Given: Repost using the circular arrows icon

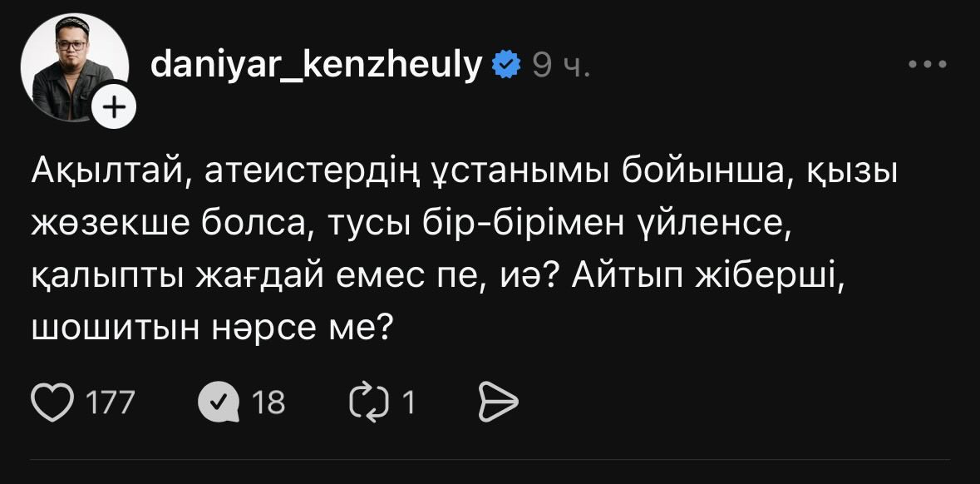Looking at the screenshot, I should [369, 403].
